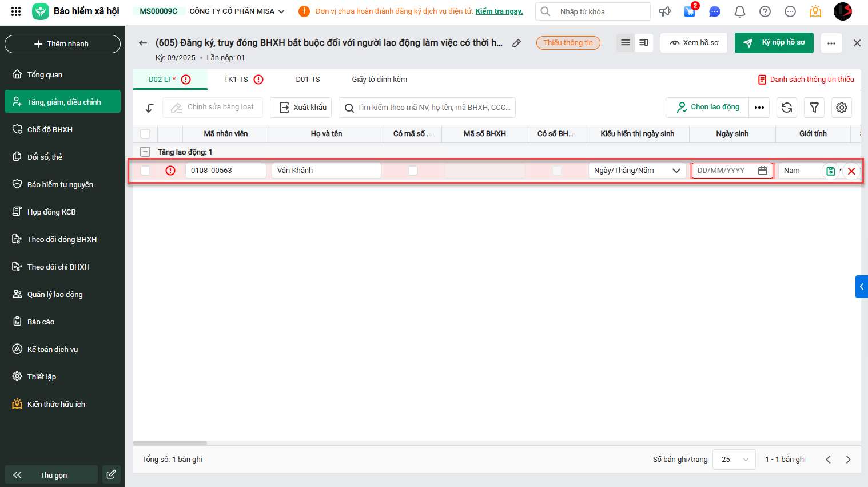The width and height of the screenshot is (868, 487).
Task: Open the Ngày/Tháng/Năm display type dropdown
Action: tap(638, 171)
